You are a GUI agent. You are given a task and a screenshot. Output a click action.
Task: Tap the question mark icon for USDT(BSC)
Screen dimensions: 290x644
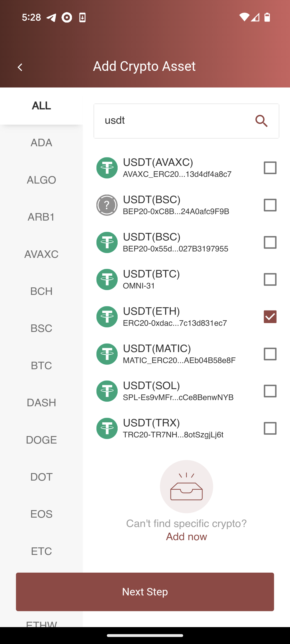click(107, 205)
